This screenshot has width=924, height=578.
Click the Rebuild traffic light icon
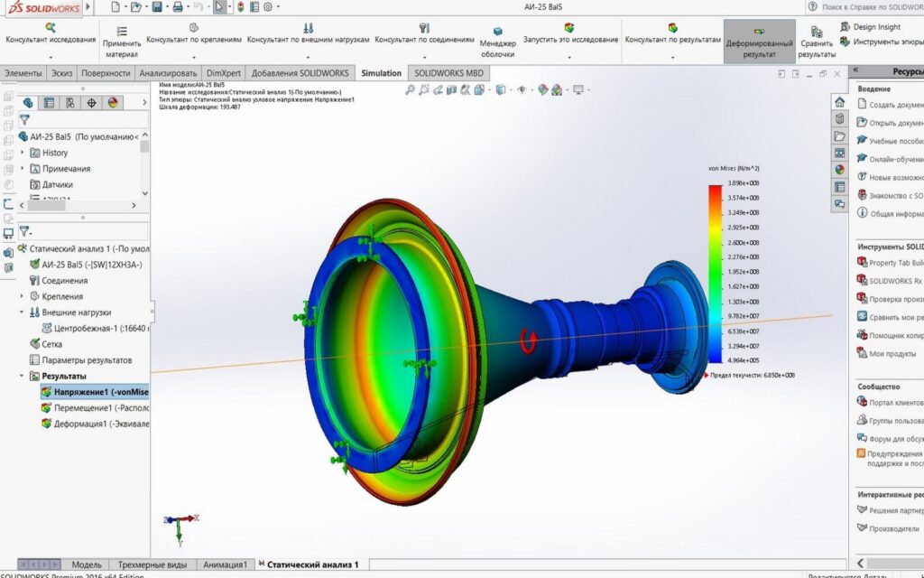240,7
